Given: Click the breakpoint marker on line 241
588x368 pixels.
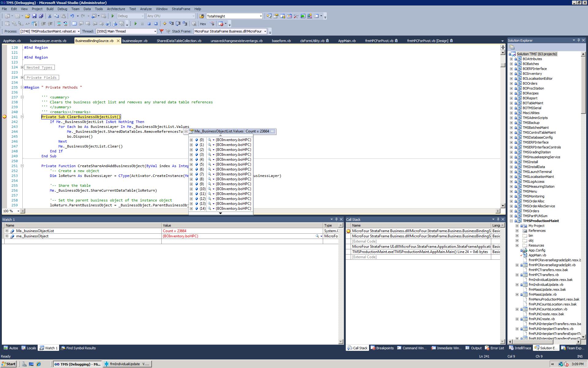Looking at the screenshot, I should (x=4, y=117).
